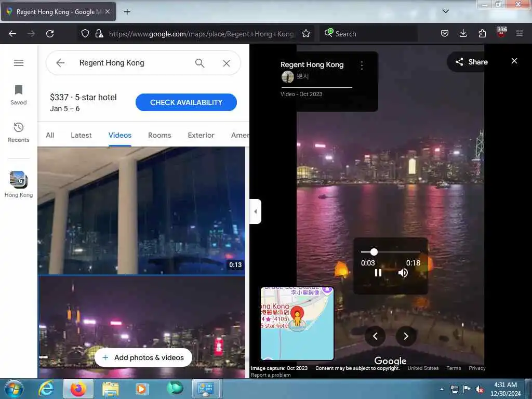The width and height of the screenshot is (532, 399).
Task: Open the Windows Start menu
Action: (14, 389)
